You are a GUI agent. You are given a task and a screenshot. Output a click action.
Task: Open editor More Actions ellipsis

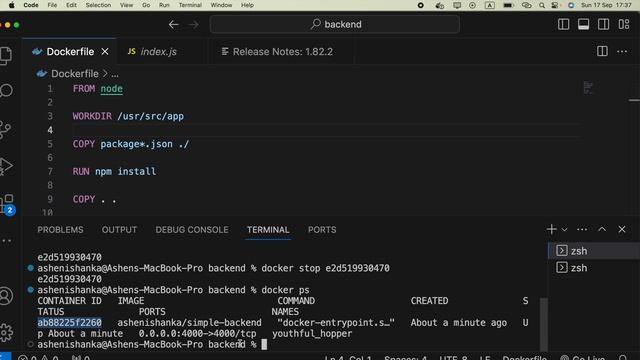pyautogui.click(x=622, y=52)
